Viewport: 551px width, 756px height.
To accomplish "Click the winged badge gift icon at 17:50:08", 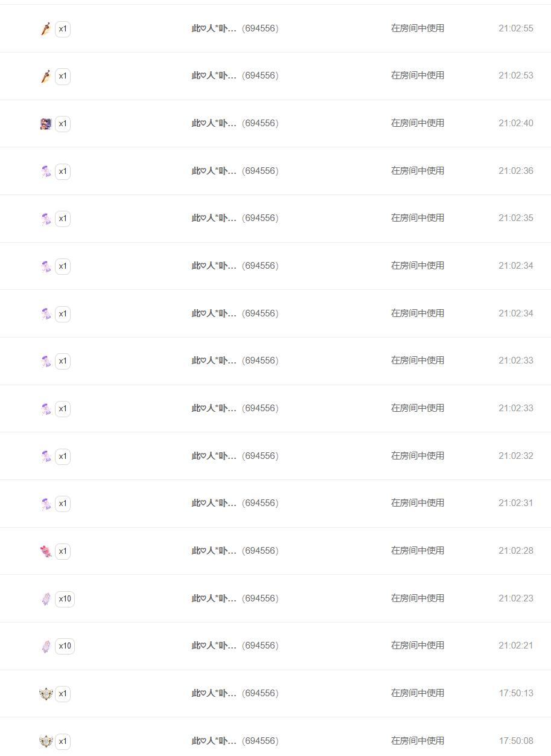I will pyautogui.click(x=46, y=741).
